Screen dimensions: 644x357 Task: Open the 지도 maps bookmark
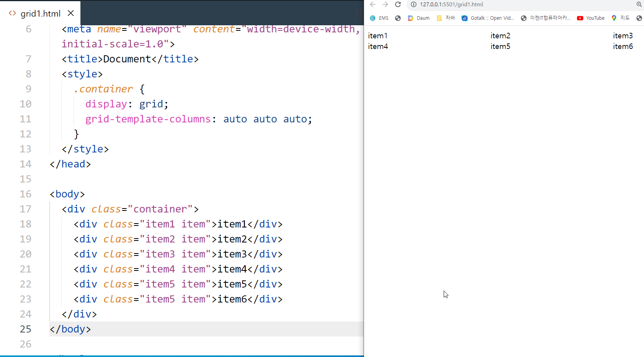click(620, 18)
